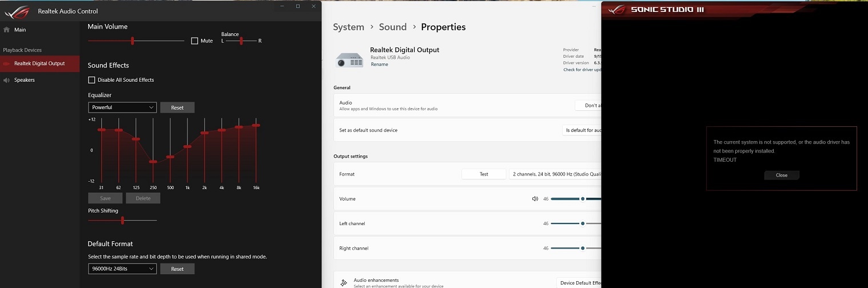Click the 62 Hz equalizer band slider
Viewport: 868px width, 288px height.
118,130
